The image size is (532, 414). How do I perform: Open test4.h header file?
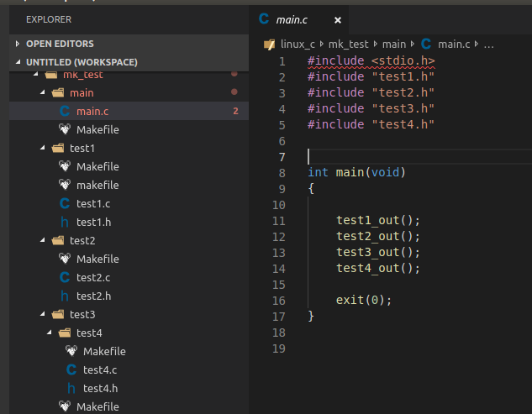[x=129, y=388]
